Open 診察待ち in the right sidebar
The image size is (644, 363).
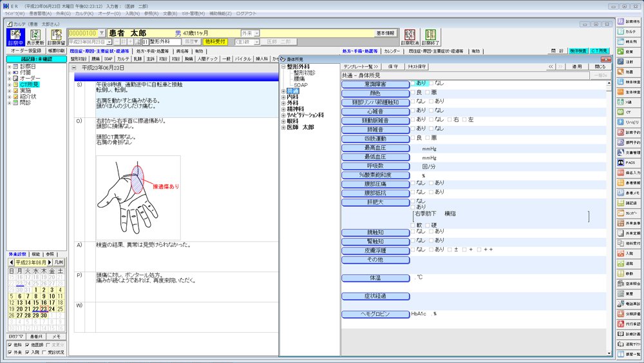629,21
